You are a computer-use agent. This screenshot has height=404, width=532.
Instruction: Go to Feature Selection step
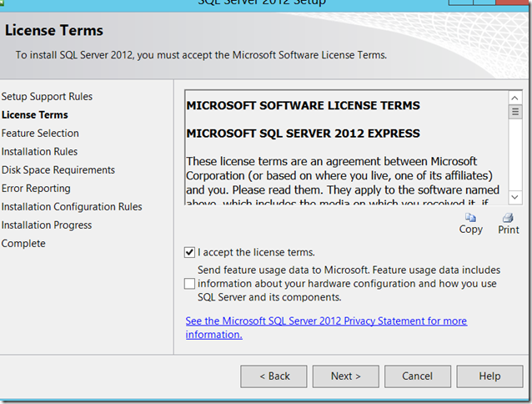pyautogui.click(x=40, y=134)
